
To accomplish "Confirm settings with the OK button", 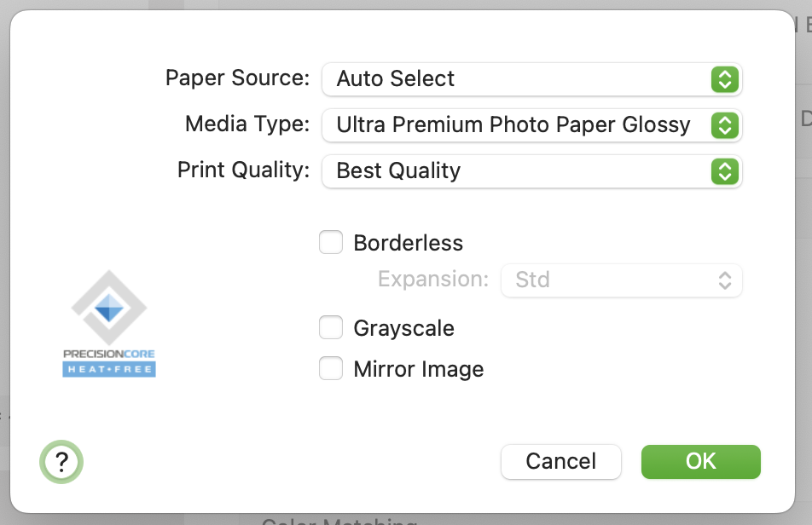I will [700, 461].
